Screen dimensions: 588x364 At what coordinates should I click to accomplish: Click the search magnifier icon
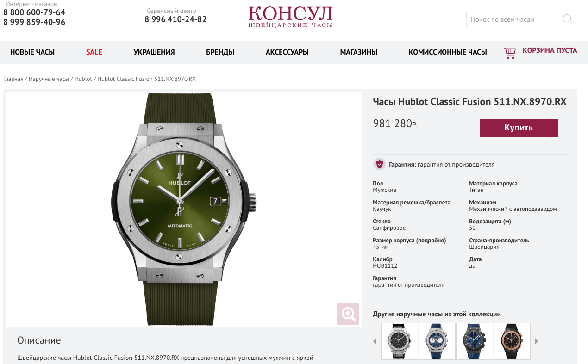click(567, 19)
